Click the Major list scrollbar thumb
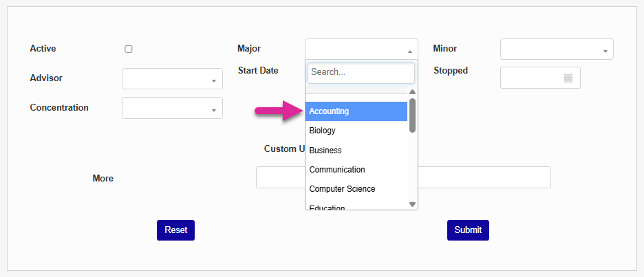This screenshot has width=644, height=277. pos(412,115)
